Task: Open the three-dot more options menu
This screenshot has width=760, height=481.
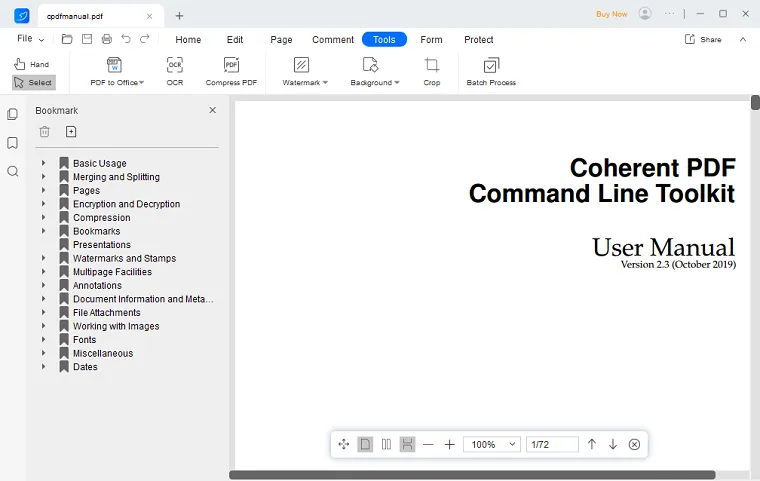Action: tap(669, 14)
